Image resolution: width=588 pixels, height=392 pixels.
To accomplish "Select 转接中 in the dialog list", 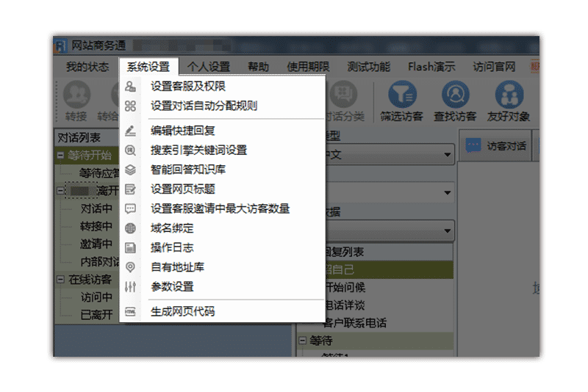I will 96,226.
